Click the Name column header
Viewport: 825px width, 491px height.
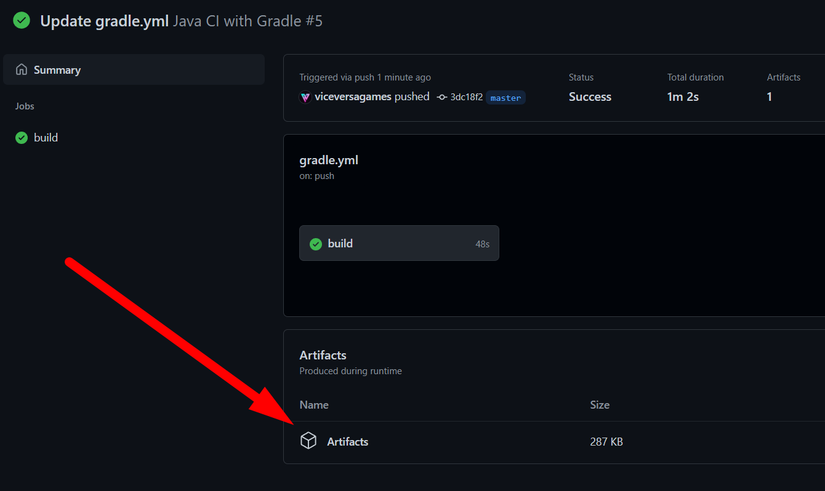click(314, 405)
